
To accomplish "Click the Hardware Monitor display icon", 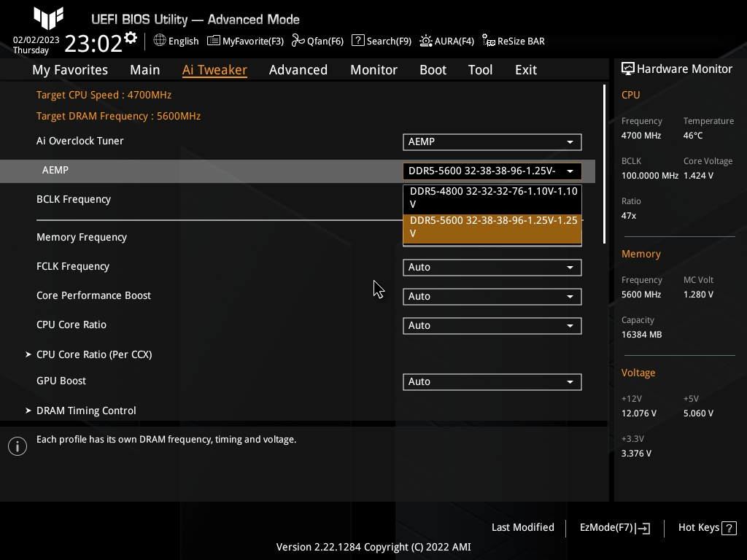I will [x=628, y=69].
